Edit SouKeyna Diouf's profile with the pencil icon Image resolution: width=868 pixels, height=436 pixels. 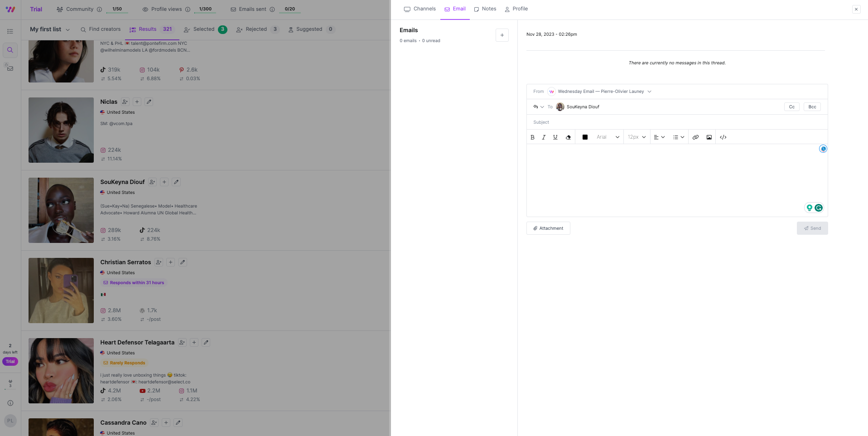[176, 182]
